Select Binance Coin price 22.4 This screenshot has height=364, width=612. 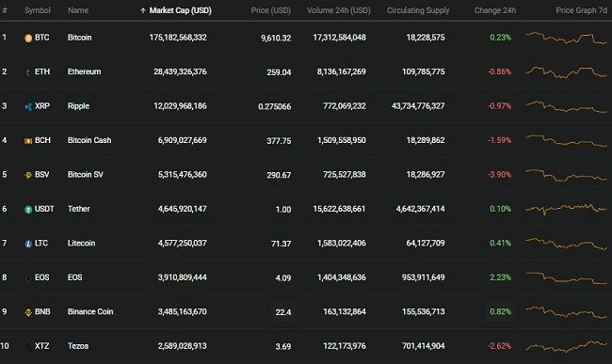pyautogui.click(x=283, y=312)
